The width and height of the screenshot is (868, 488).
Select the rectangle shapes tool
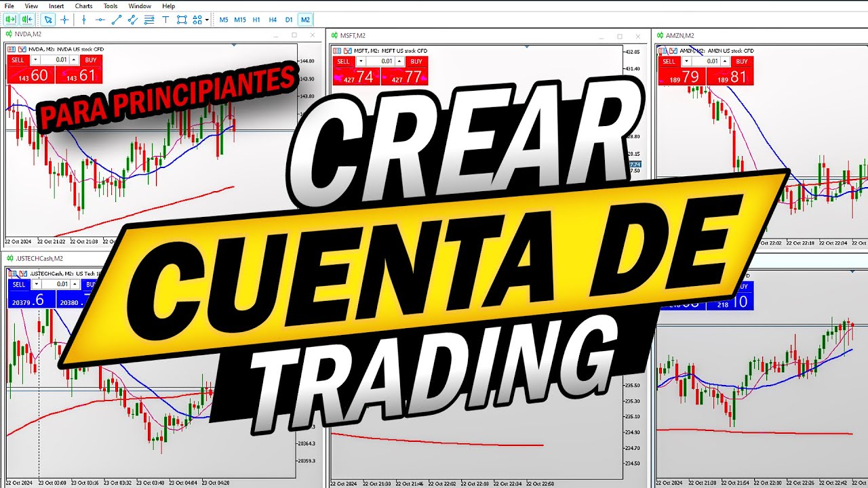(x=182, y=20)
